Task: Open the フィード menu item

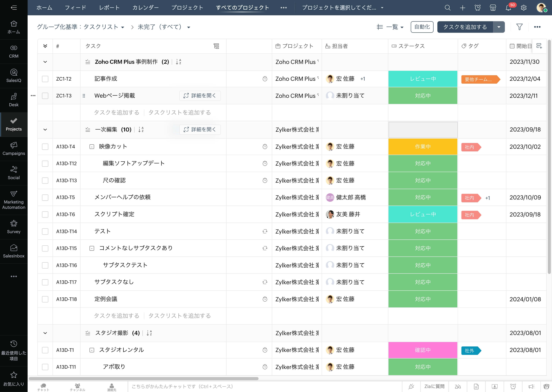Action: click(x=75, y=7)
